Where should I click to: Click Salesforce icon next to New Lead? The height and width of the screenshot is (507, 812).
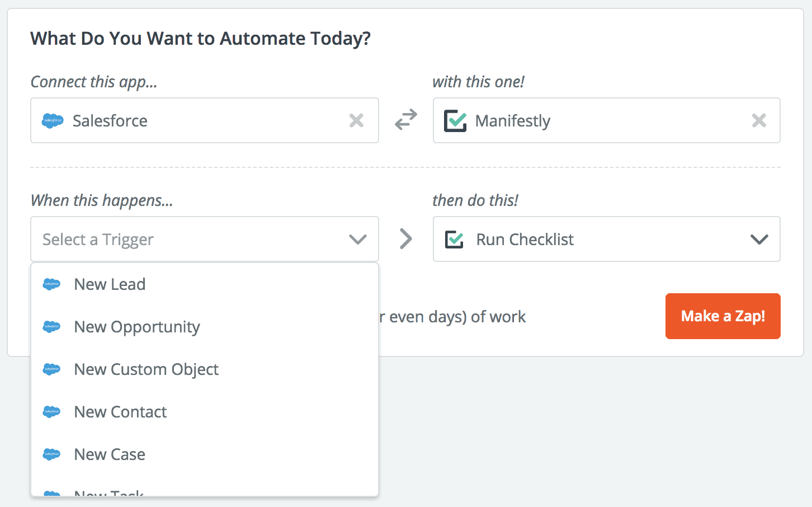[x=51, y=284]
